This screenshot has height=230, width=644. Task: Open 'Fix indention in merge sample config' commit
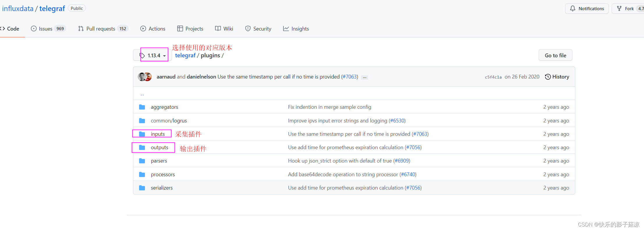tap(329, 107)
